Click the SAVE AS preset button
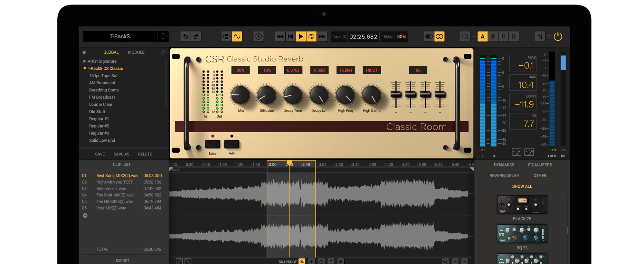The width and height of the screenshot is (644, 264). 121,154
